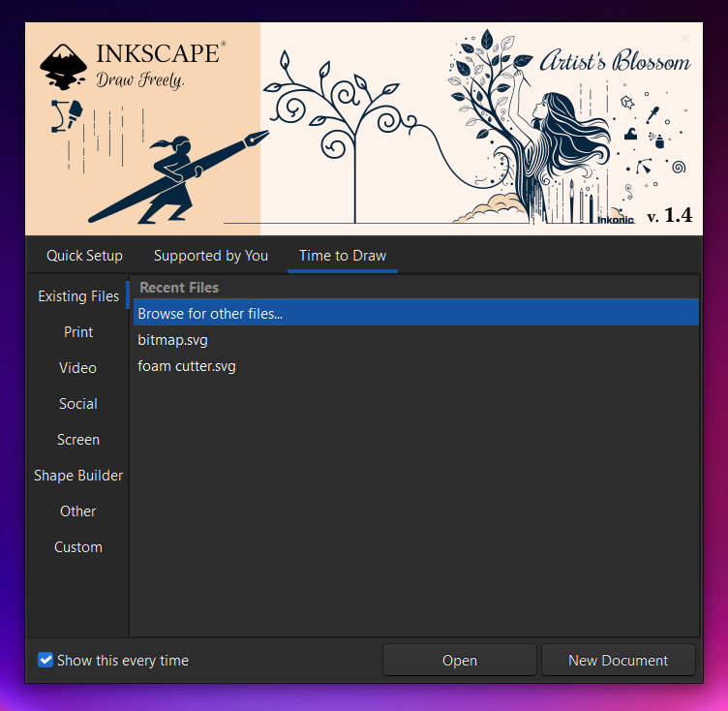Select the Time to Draw tab

pos(343,256)
